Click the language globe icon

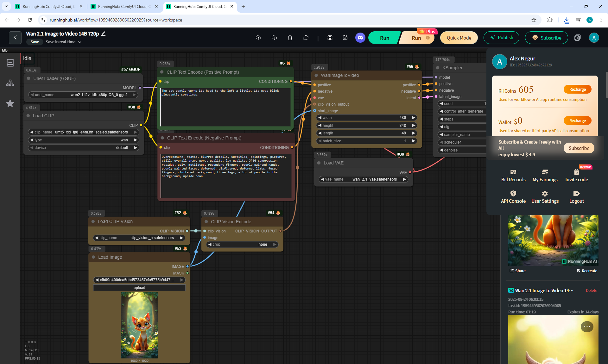577,38
